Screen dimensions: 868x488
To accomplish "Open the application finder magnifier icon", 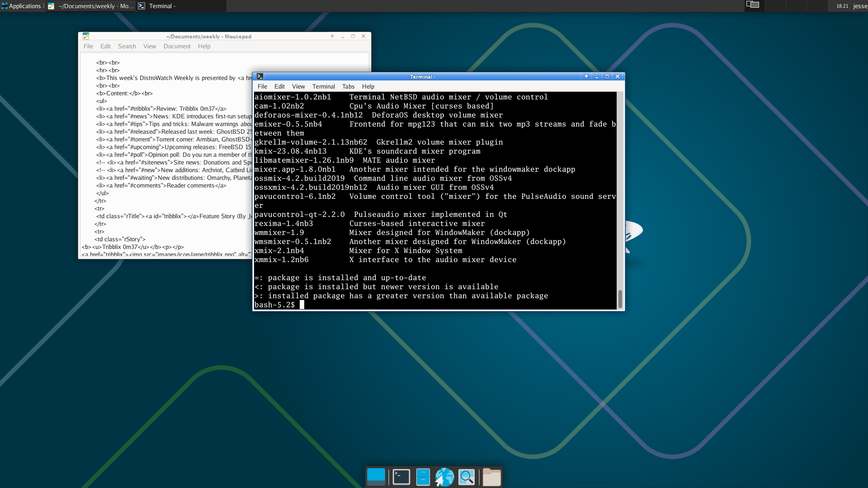I will 467,477.
